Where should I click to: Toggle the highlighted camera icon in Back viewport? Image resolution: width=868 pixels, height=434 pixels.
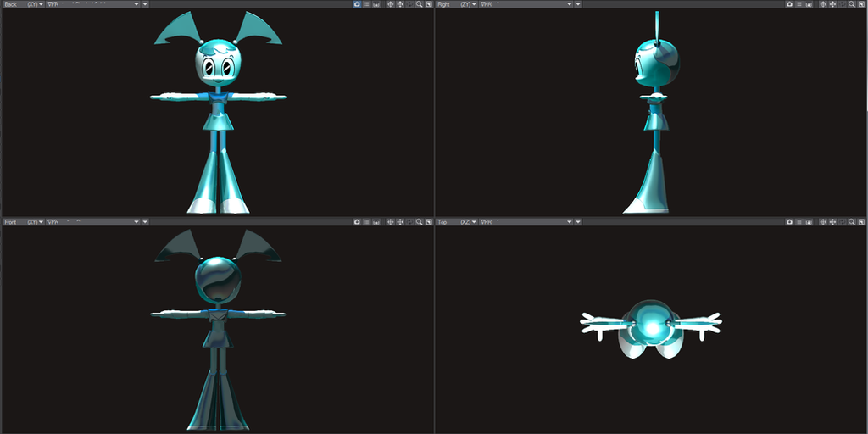357,4
